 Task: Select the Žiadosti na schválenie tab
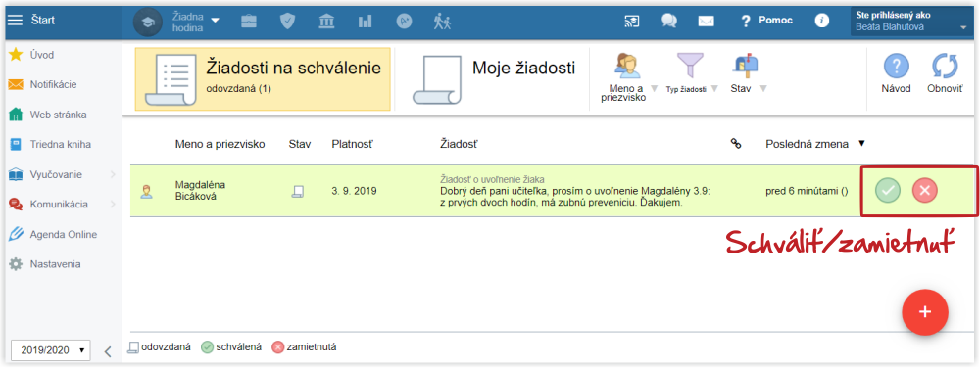pos(263,78)
